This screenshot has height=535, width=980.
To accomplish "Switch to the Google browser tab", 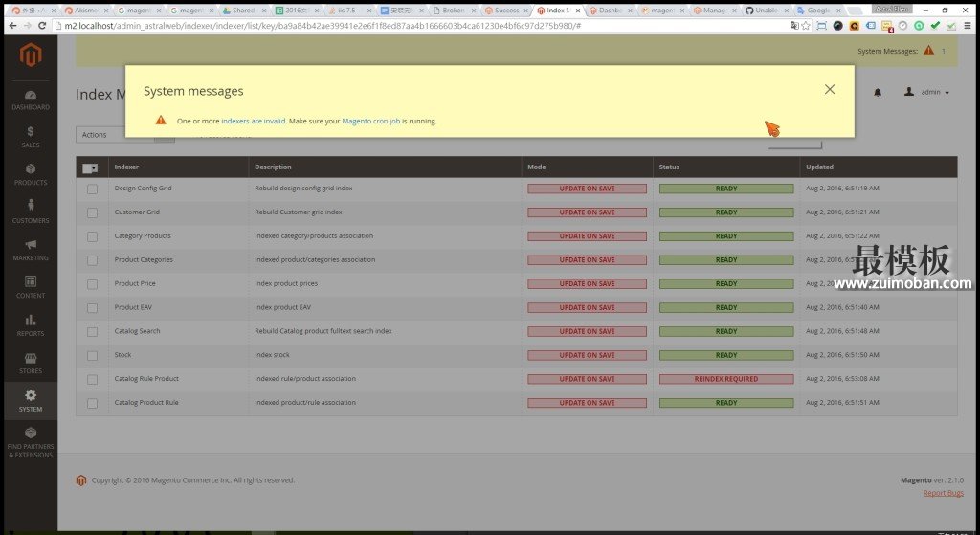I will coord(817,10).
